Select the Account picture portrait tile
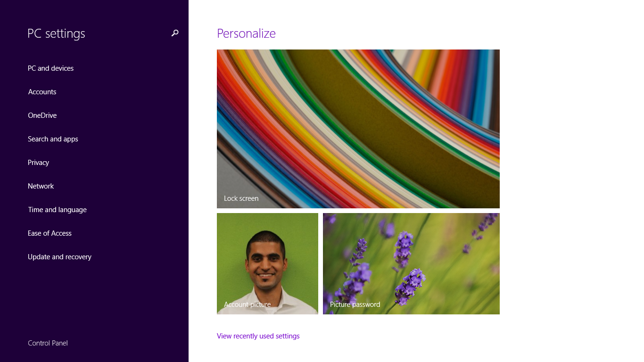 coord(267,263)
